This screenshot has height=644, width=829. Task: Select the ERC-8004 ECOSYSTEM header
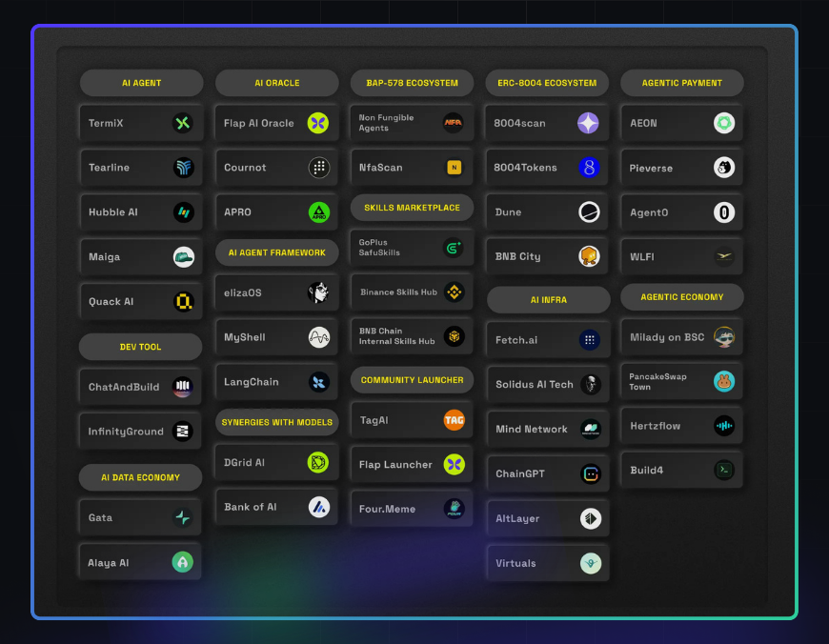tap(547, 83)
